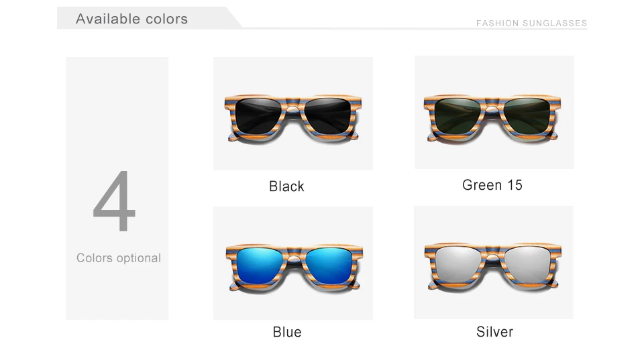The height and width of the screenshot is (346, 644).
Task: Click the Black color label
Action: (x=286, y=186)
